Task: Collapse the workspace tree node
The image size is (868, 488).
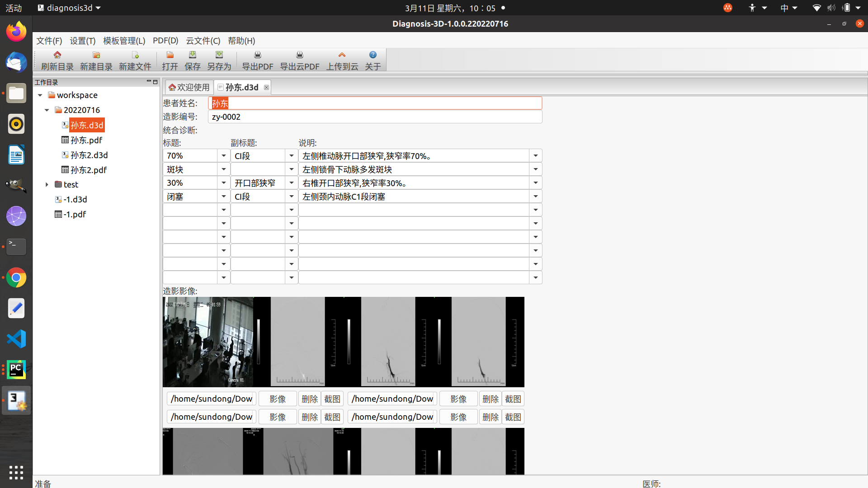Action: [40, 95]
